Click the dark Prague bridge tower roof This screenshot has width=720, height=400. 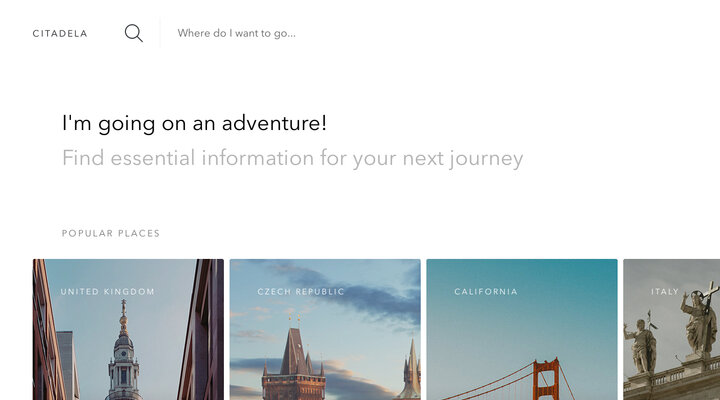[294, 351]
